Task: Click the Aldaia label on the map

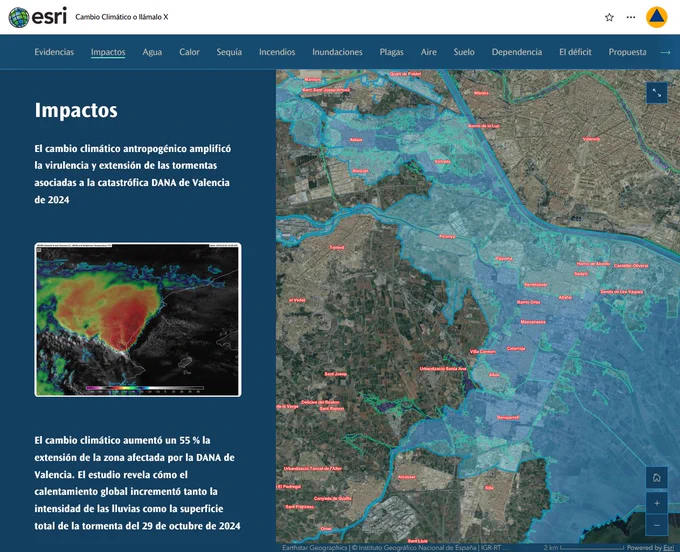Action: [356, 140]
